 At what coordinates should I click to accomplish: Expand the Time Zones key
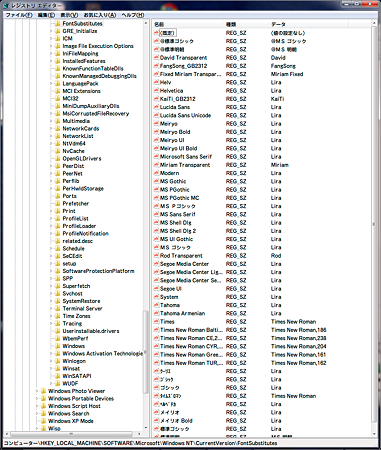(x=51, y=316)
